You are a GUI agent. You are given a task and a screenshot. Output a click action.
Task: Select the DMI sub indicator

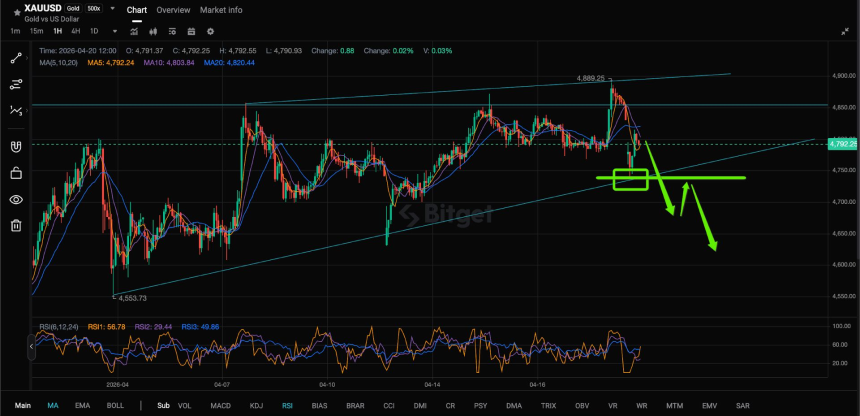[420, 406]
